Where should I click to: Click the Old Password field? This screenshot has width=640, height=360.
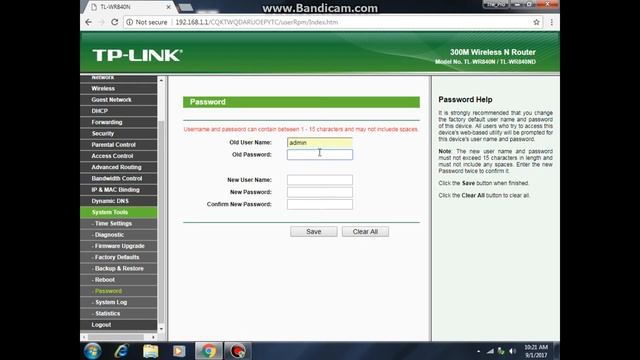320,155
